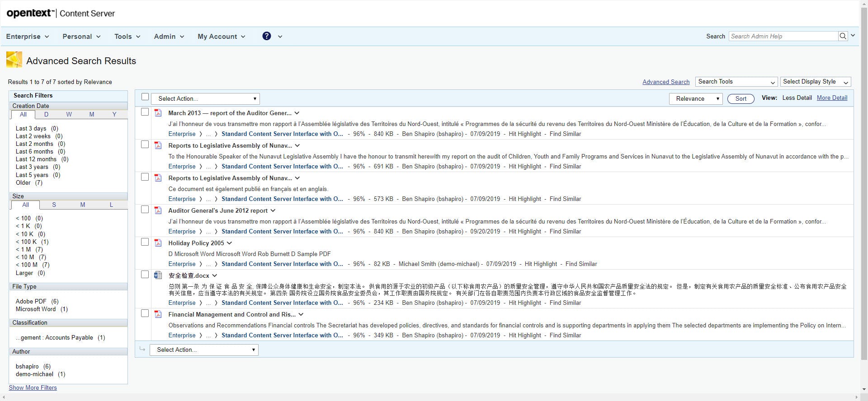Screen dimensions: 868x401
Task: Open the My Account menu
Action: 221,37
